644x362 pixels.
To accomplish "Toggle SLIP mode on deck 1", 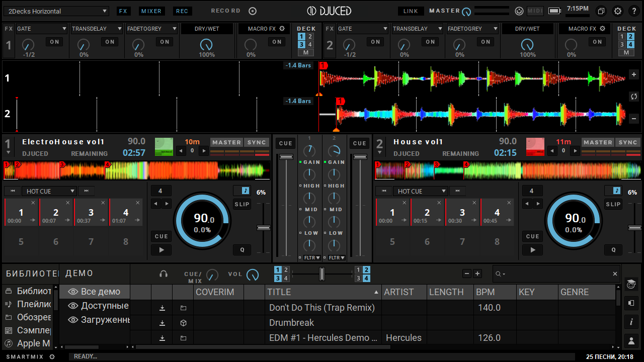I will [242, 204].
